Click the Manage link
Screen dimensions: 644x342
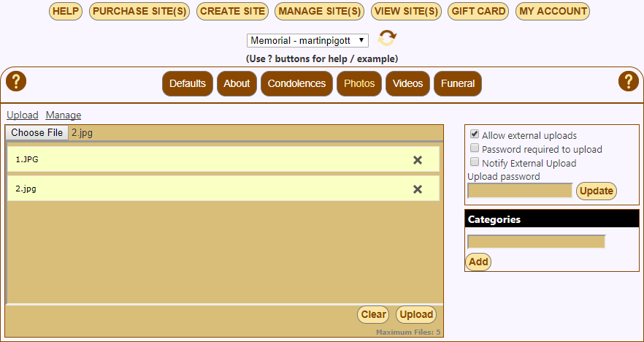[x=63, y=115]
